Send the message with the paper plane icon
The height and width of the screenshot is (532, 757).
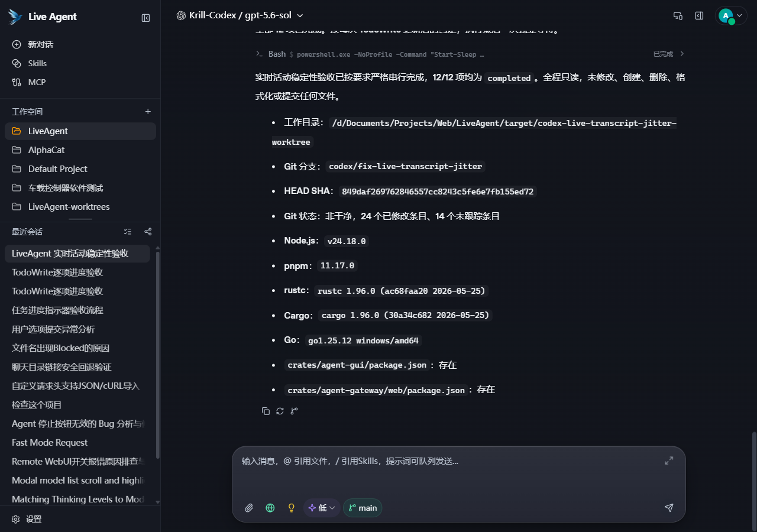coord(669,508)
